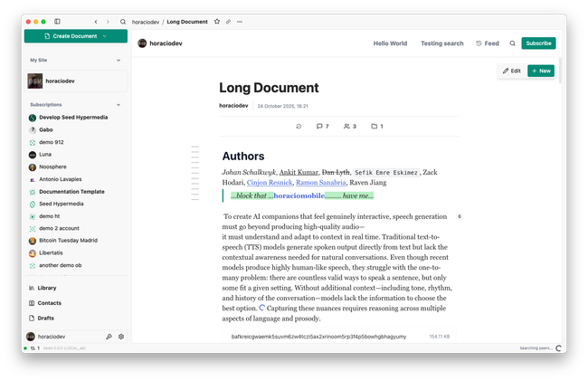The width and height of the screenshot is (588, 381).
Task: Show the collaborators count icon
Action: point(350,126)
